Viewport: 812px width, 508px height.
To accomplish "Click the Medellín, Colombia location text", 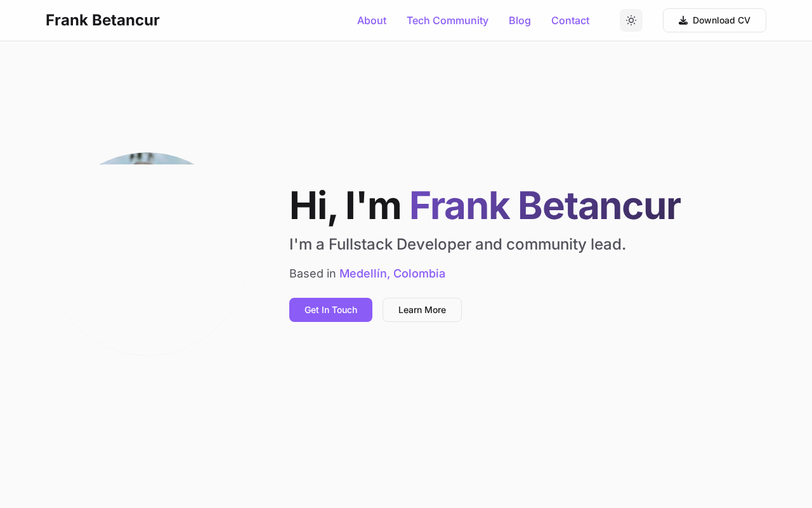I will point(392,274).
